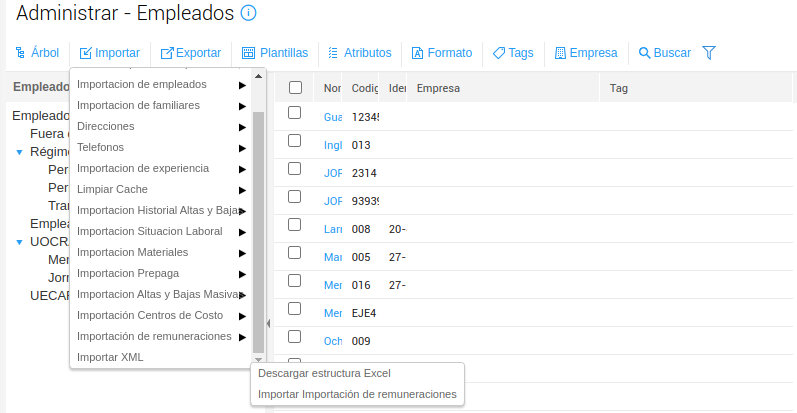Select Importar XML menu entry
Viewport: 797px width, 413px height.
point(110,357)
